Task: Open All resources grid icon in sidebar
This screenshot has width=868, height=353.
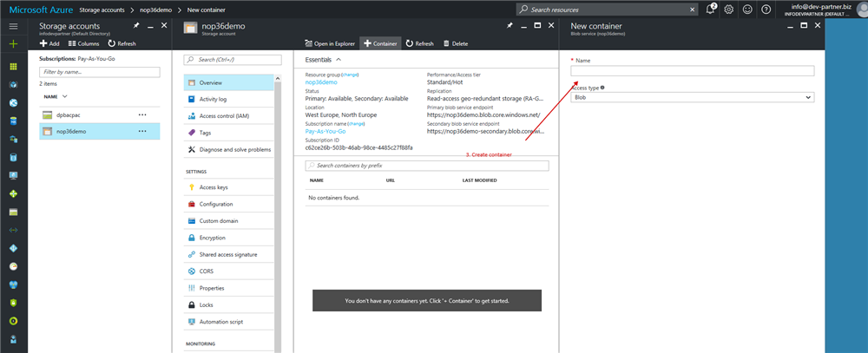Action: point(13,67)
